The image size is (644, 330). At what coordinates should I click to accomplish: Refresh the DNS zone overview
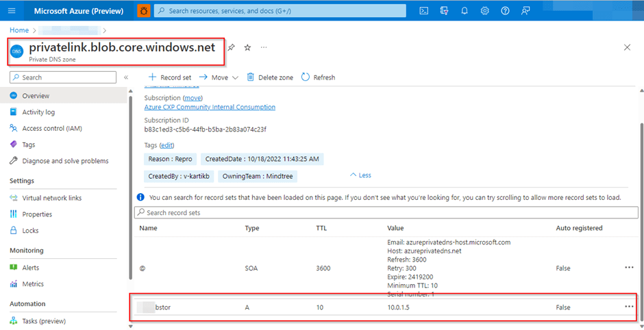pyautogui.click(x=319, y=77)
